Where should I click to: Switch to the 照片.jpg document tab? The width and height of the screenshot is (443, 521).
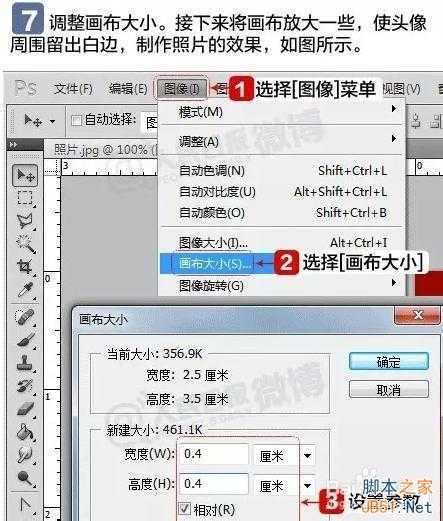[105, 150]
